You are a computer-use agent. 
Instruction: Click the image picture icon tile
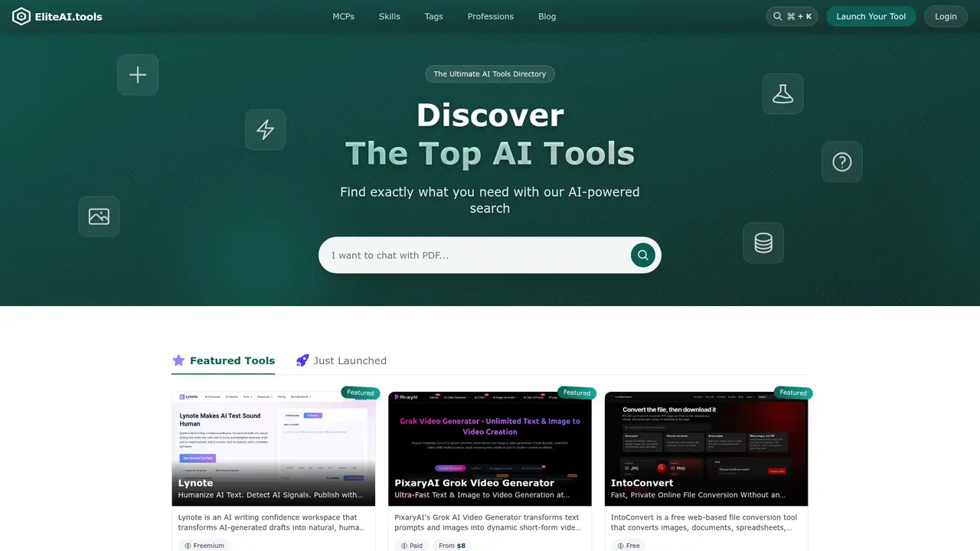99,216
